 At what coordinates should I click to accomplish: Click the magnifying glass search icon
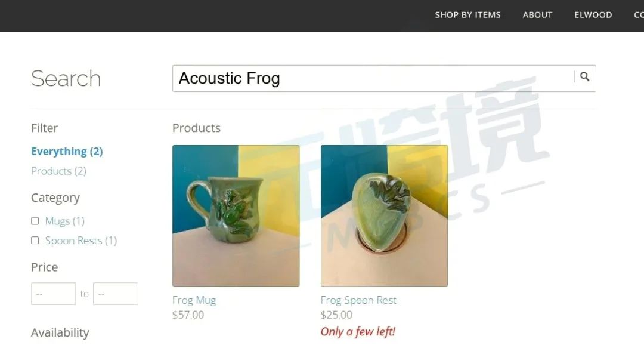(x=584, y=76)
